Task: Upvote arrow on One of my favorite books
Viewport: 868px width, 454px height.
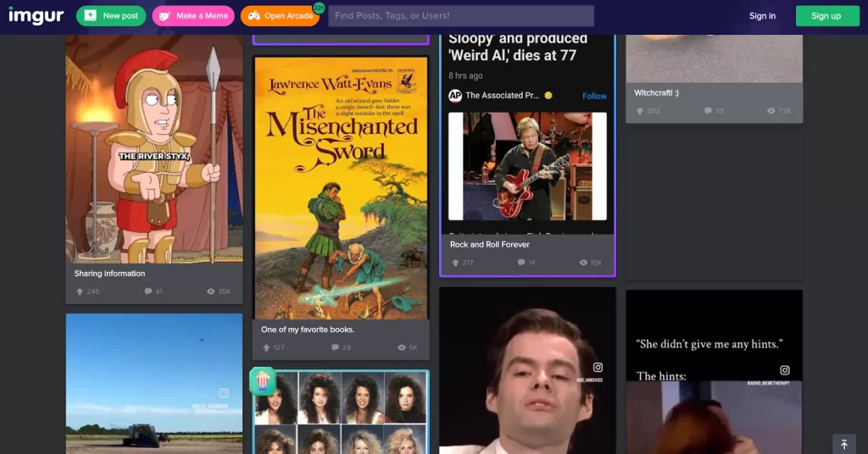Action: coord(266,347)
